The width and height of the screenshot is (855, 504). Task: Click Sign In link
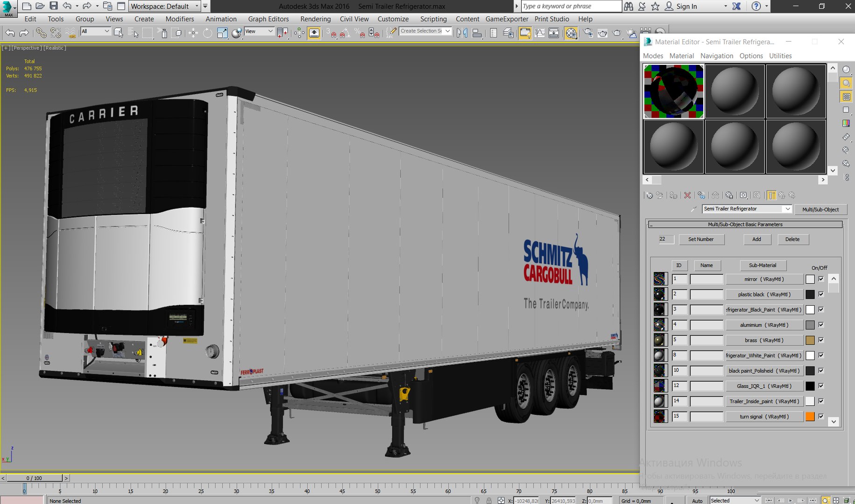tap(686, 6)
